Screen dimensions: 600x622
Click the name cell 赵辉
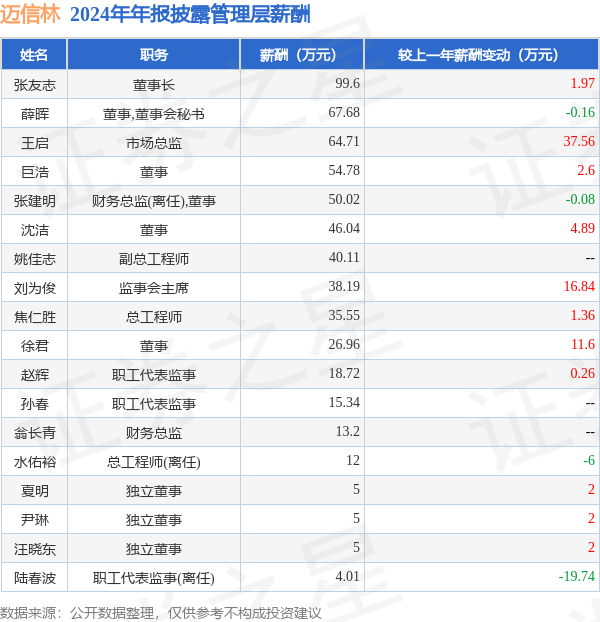coord(35,375)
